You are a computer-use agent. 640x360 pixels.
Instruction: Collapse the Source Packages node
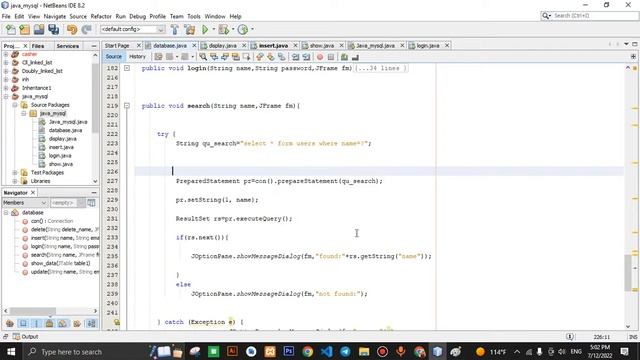tap(15, 105)
